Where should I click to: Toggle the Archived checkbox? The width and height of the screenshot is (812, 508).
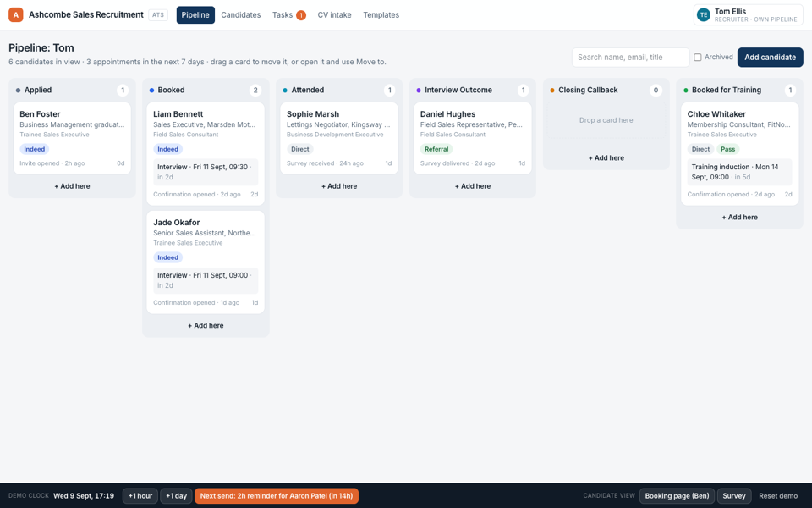pyautogui.click(x=698, y=58)
